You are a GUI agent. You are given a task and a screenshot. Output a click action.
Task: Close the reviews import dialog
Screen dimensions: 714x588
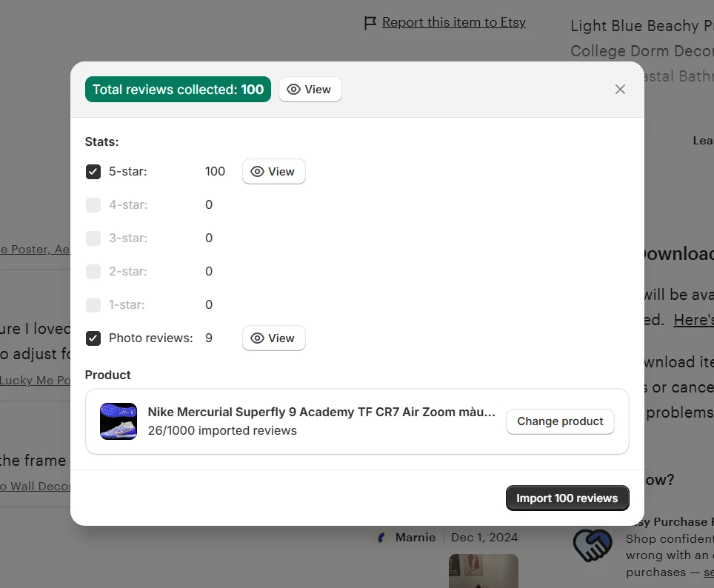(620, 90)
